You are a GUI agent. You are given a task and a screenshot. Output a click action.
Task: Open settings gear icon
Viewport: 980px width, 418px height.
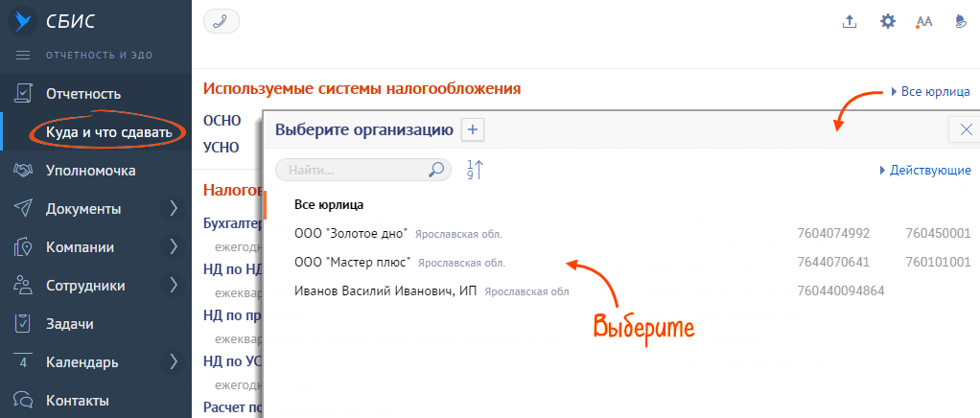(888, 21)
